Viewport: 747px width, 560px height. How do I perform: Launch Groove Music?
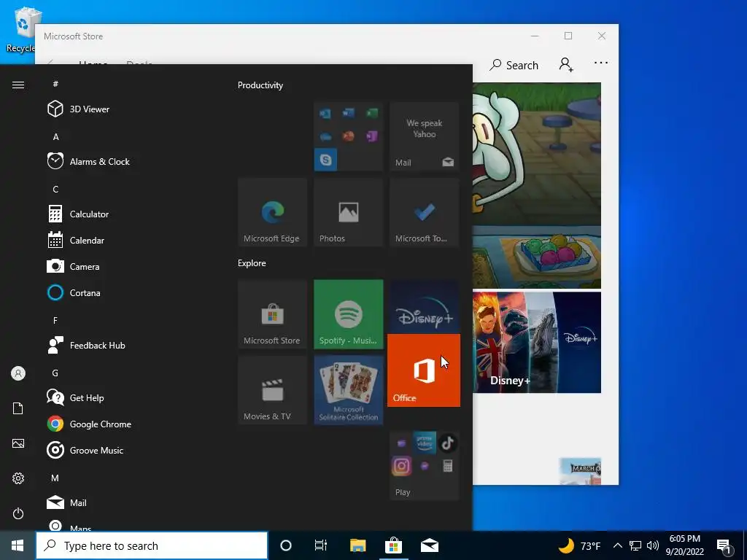tap(85, 450)
